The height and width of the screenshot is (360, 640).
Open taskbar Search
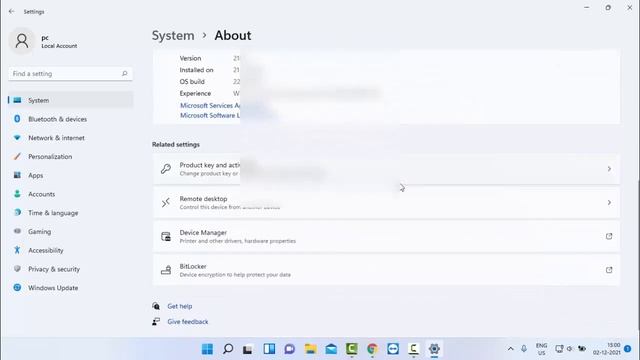(228, 349)
